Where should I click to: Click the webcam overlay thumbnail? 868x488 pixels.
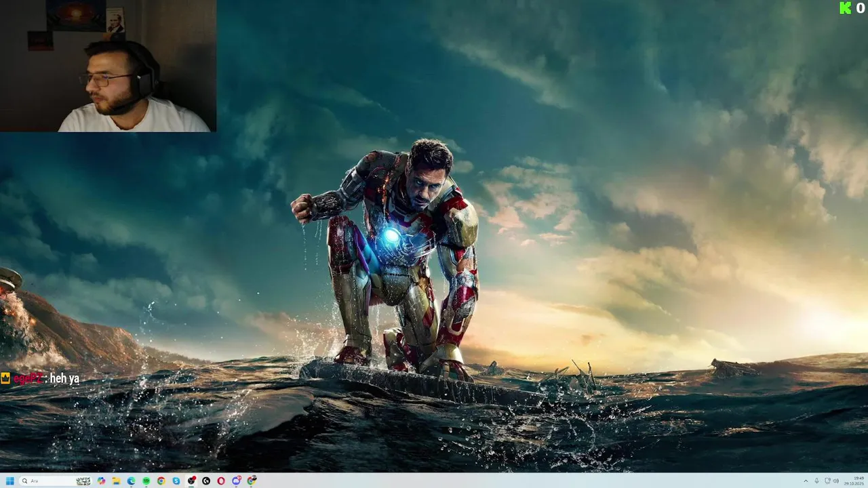(x=108, y=66)
